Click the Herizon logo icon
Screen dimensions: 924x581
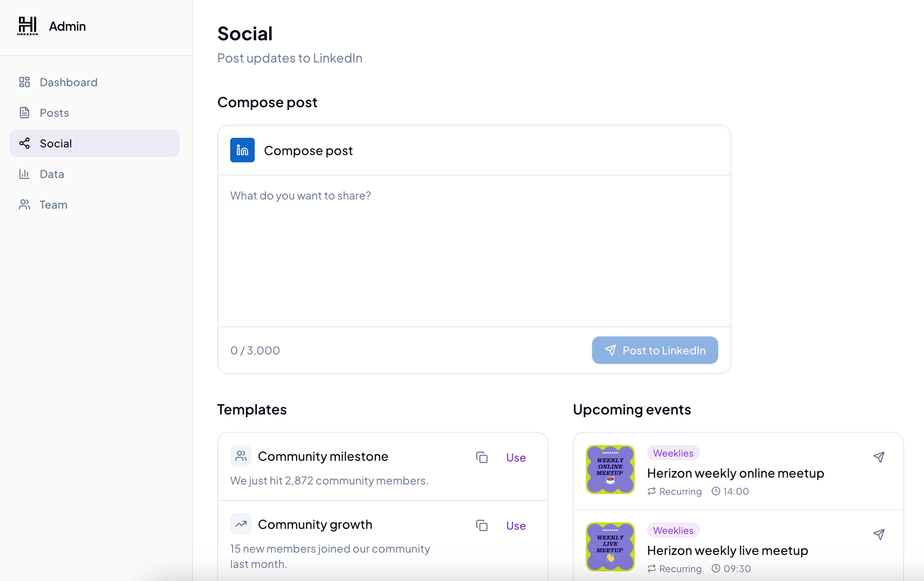(28, 26)
